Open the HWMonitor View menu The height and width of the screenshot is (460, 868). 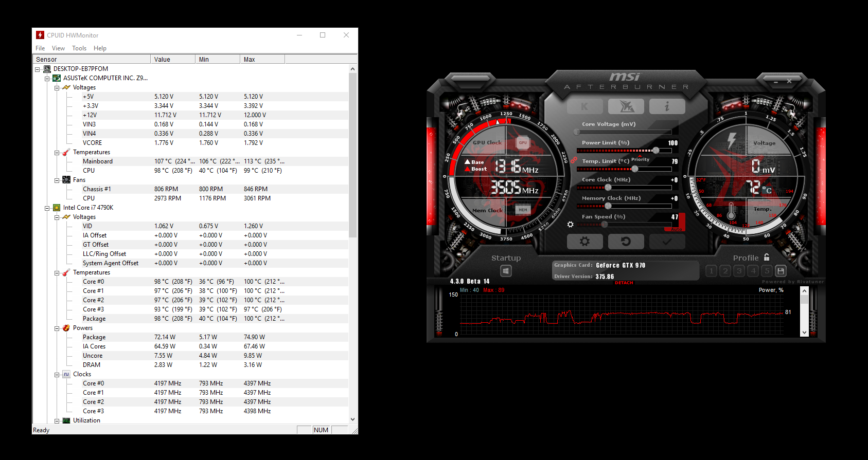coord(58,48)
